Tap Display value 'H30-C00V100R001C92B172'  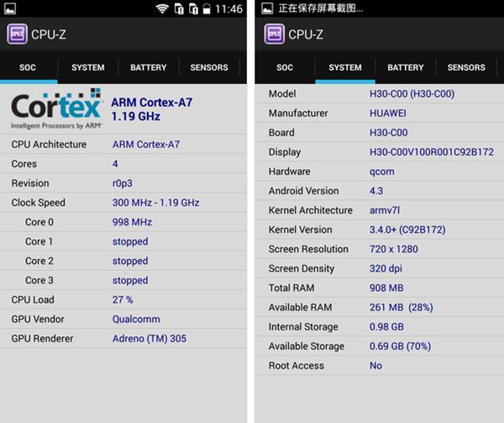pyautogui.click(x=432, y=152)
